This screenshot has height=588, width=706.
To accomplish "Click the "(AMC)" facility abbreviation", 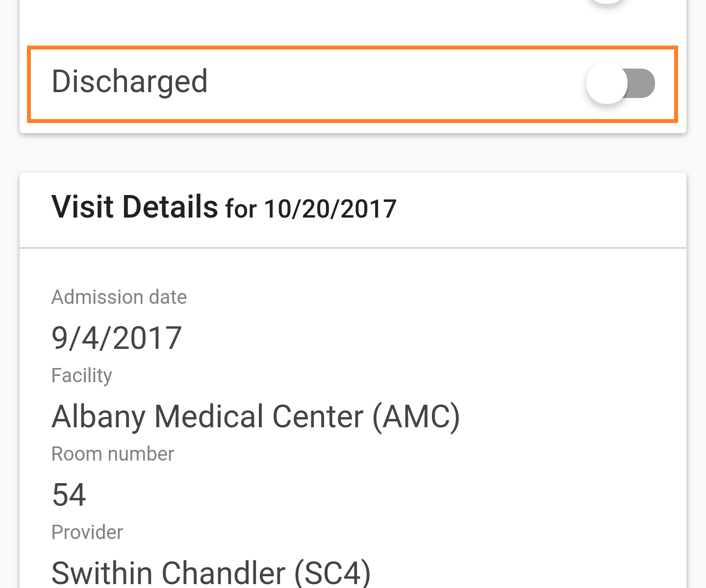I will [416, 416].
